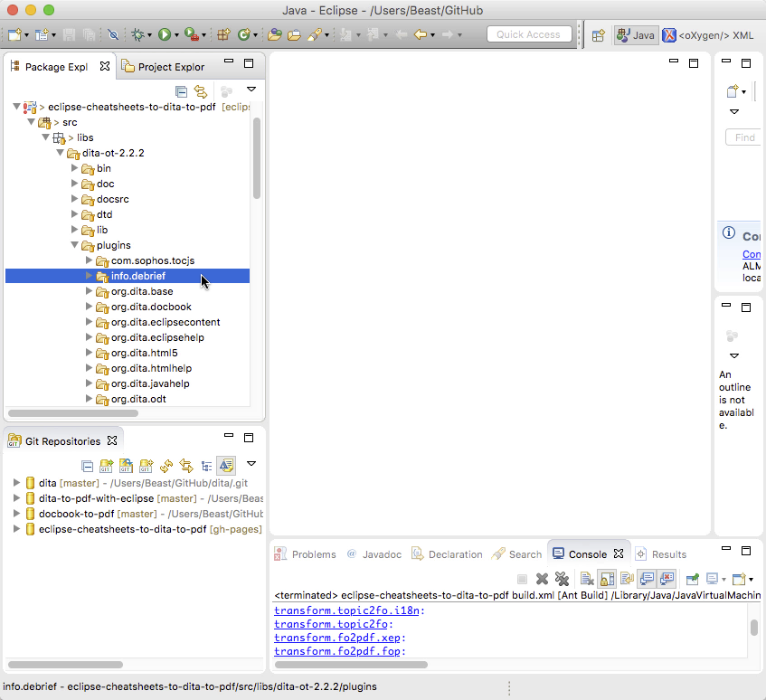Expand the bin folder
The image size is (766, 700).
pos(74,168)
